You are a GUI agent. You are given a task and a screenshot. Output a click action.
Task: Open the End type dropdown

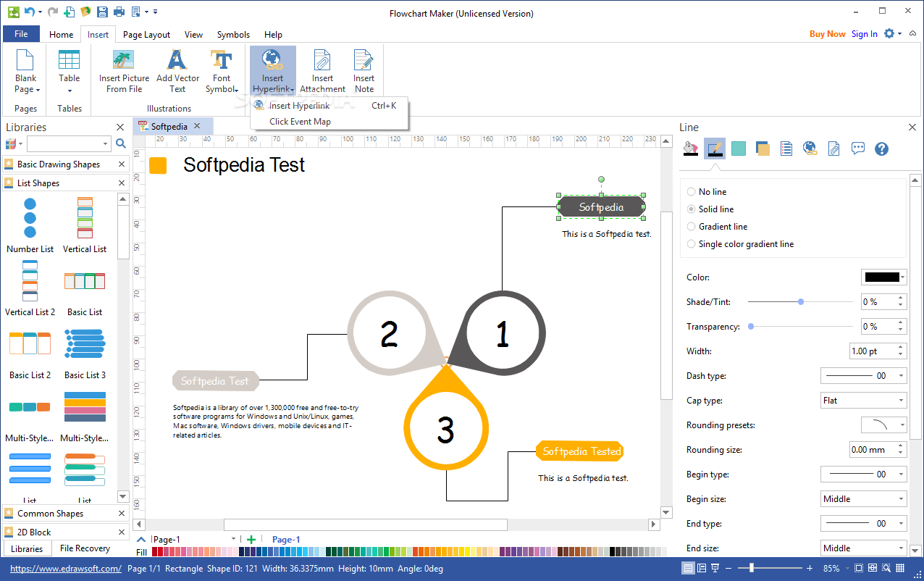(x=863, y=524)
